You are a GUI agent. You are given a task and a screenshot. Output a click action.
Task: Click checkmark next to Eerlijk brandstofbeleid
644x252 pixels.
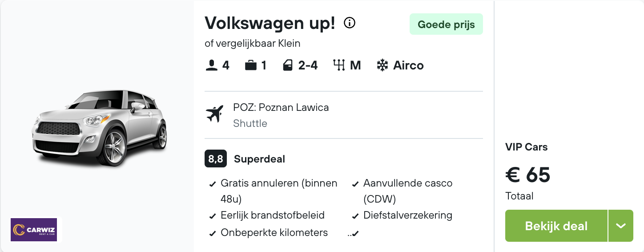click(213, 216)
